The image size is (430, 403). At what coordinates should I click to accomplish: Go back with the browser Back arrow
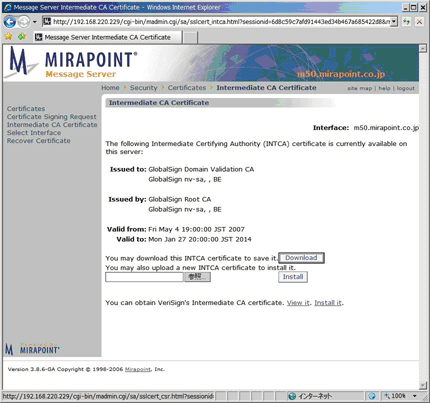(9, 22)
